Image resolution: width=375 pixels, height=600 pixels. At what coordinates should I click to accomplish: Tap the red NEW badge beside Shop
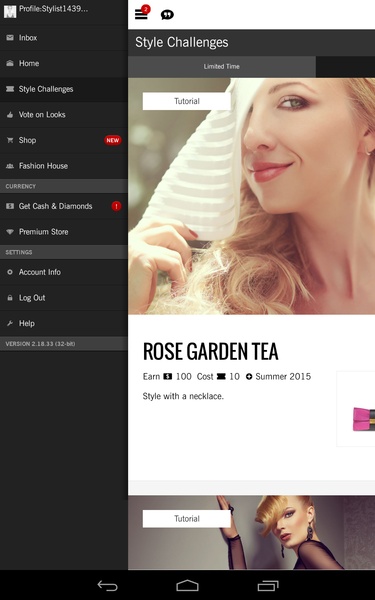(x=112, y=140)
